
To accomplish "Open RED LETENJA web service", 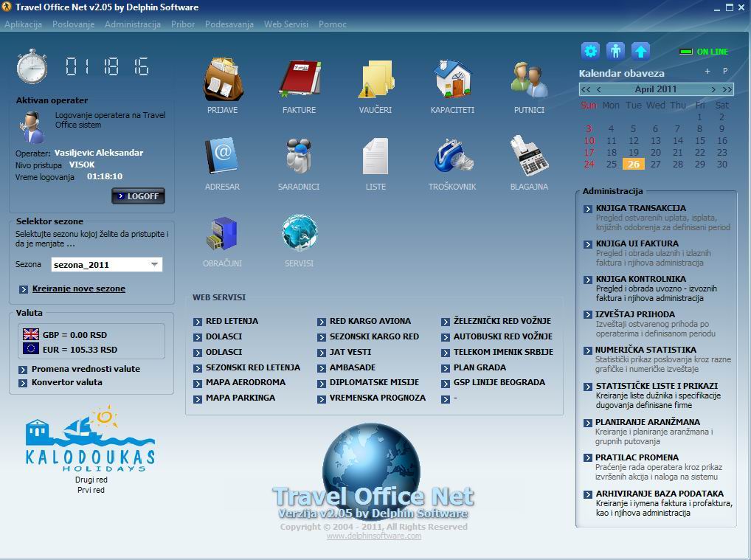I will 232,321.
